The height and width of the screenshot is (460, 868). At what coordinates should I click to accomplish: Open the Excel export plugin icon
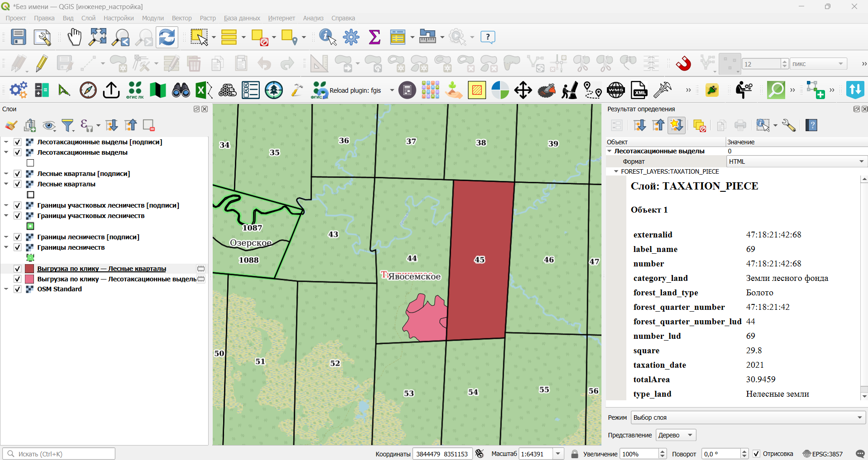point(204,90)
